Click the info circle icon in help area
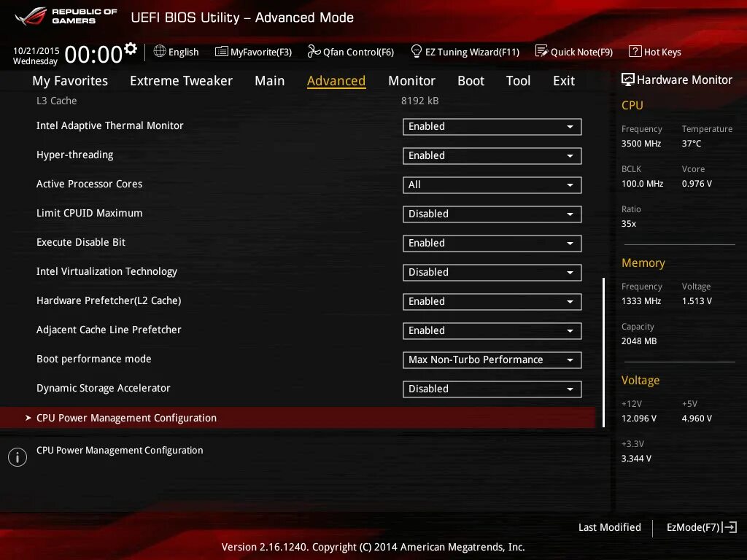The width and height of the screenshot is (747, 560). pos(18,457)
